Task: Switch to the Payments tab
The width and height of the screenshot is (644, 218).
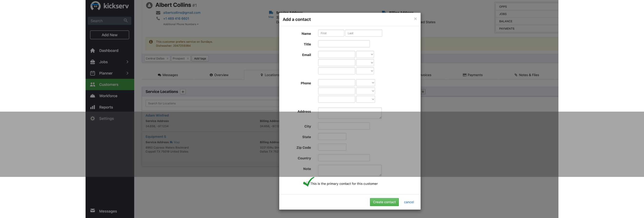Action: (x=473, y=75)
